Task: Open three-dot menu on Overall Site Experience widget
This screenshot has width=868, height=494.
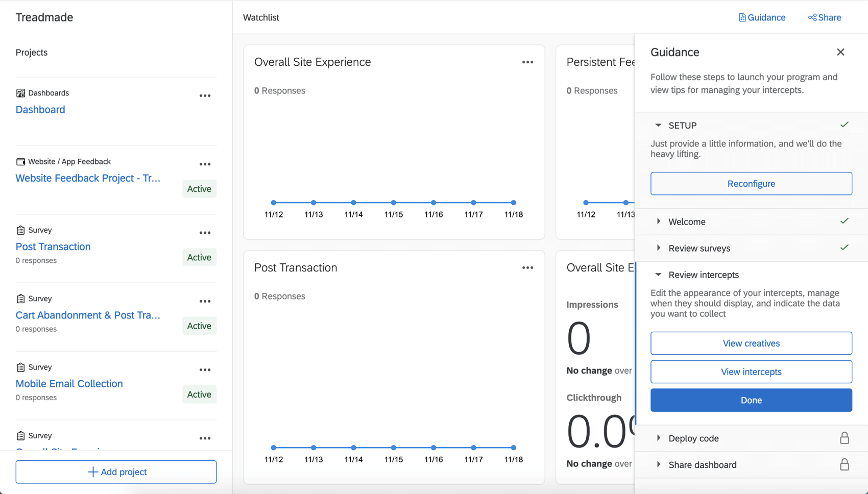Action: (x=527, y=62)
